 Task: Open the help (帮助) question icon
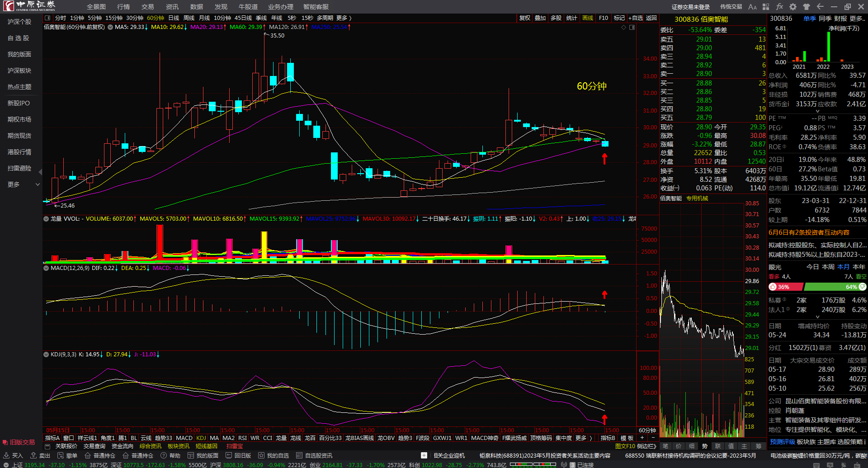pyautogui.click(x=164, y=455)
